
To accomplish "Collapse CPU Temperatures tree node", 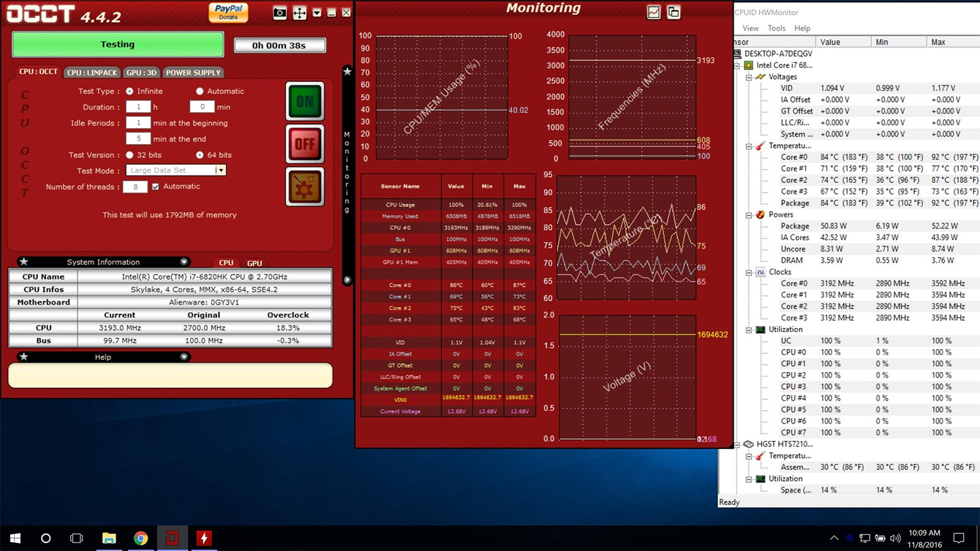I will pos(749,146).
